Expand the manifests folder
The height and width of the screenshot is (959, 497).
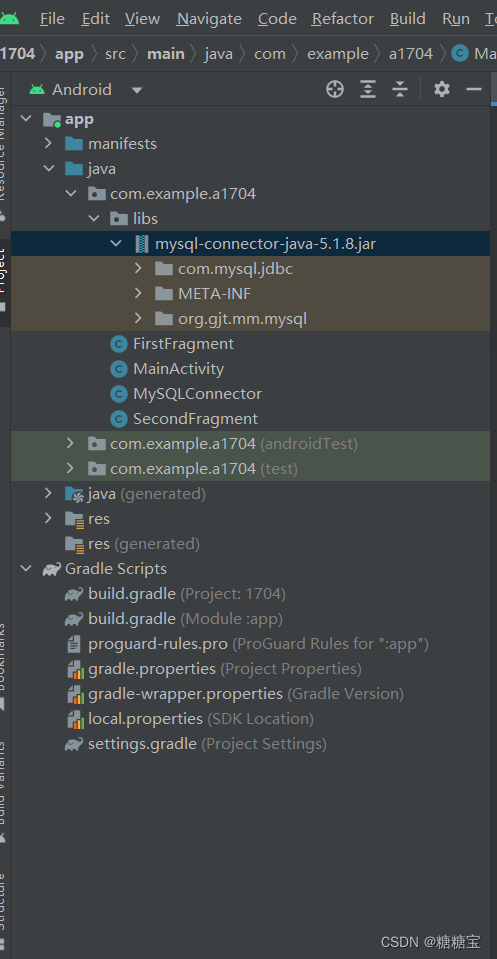tap(49, 144)
